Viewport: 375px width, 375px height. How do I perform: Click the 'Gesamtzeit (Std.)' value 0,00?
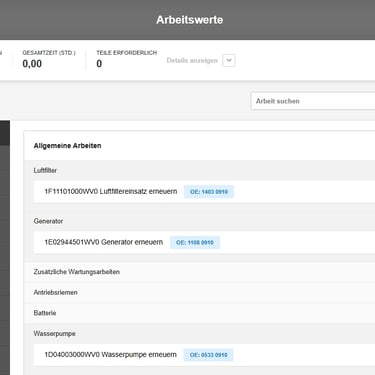click(x=32, y=64)
